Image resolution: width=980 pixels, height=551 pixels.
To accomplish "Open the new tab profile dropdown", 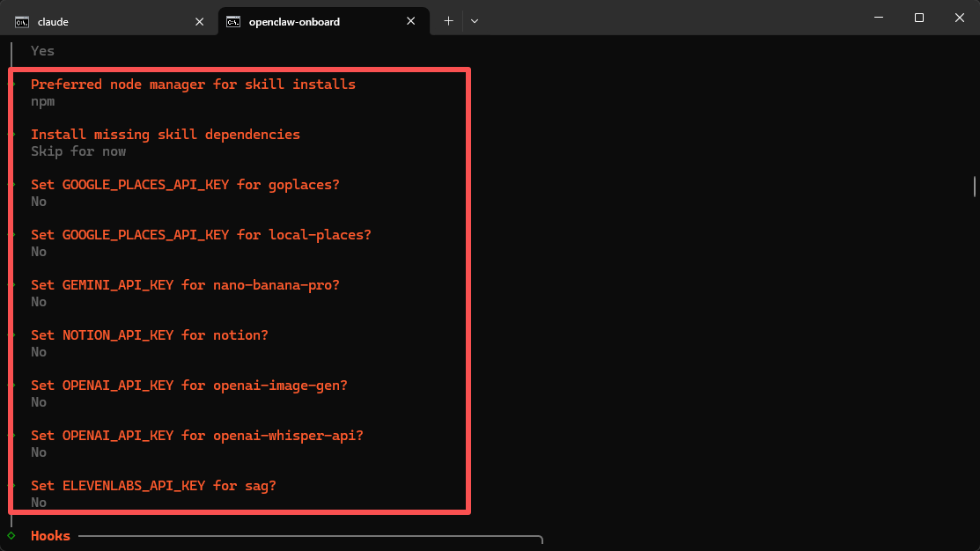I will 475,21.
